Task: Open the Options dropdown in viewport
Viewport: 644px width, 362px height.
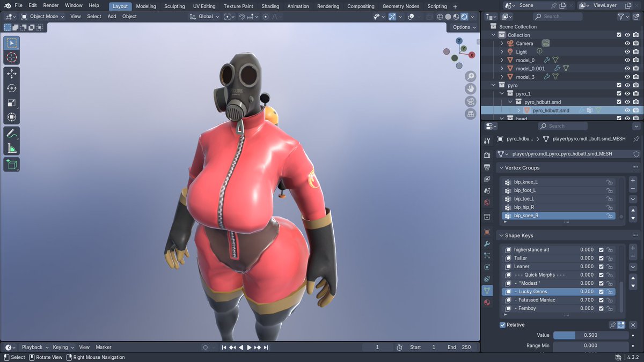Action: [464, 27]
